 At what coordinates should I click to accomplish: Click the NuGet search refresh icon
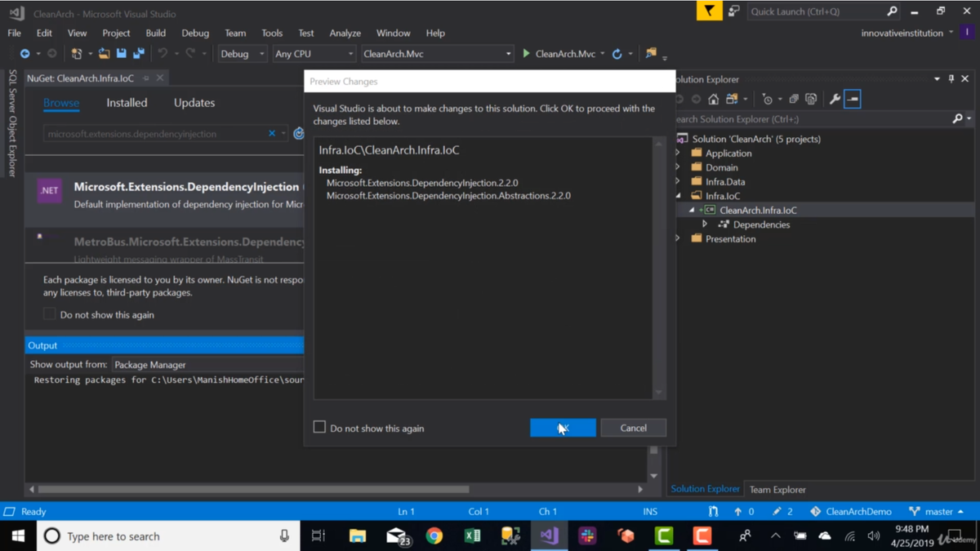299,134
